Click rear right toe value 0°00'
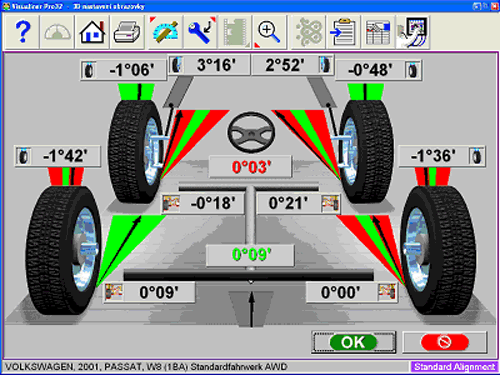Image resolution: width=500 pixels, height=375 pixels. 341,292
